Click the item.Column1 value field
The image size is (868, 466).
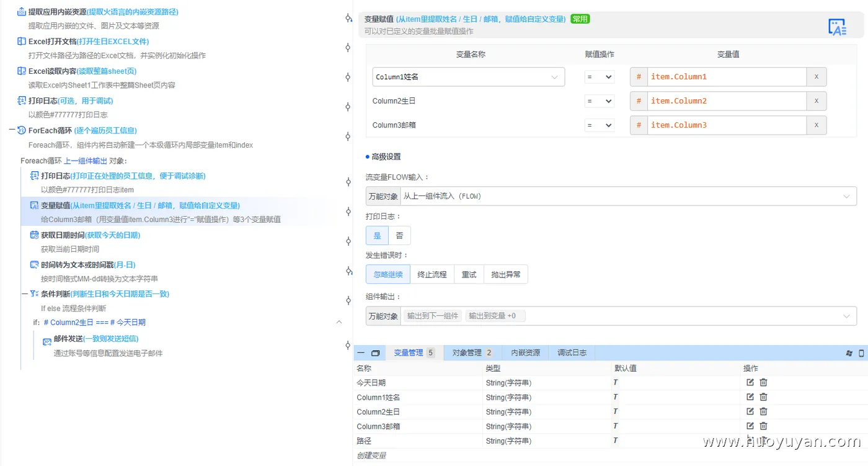[x=727, y=77]
